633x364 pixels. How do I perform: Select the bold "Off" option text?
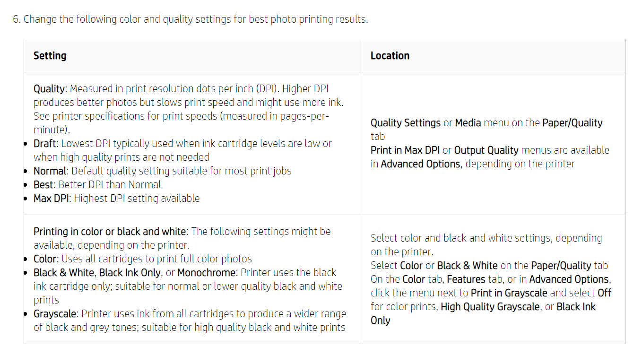point(604,293)
